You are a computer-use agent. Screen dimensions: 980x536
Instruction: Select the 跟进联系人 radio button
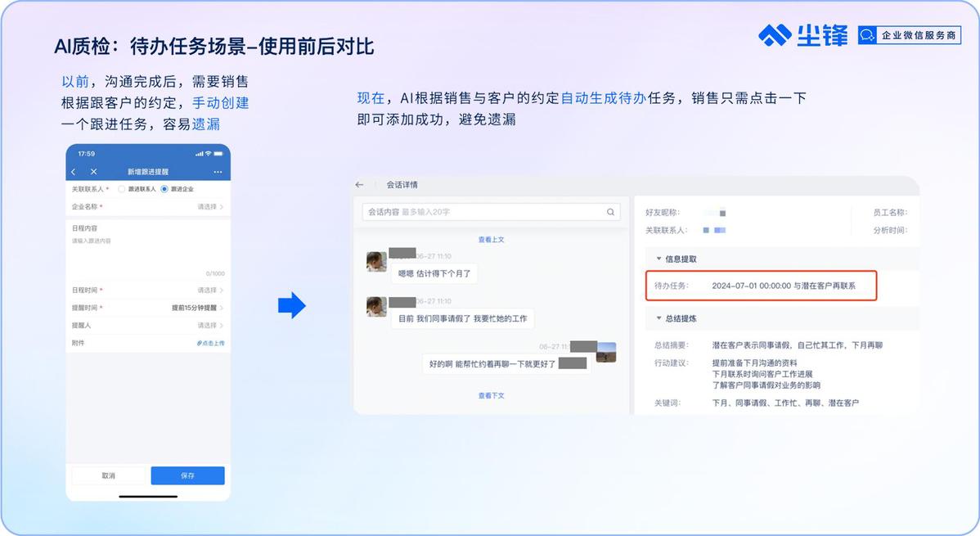click(121, 189)
